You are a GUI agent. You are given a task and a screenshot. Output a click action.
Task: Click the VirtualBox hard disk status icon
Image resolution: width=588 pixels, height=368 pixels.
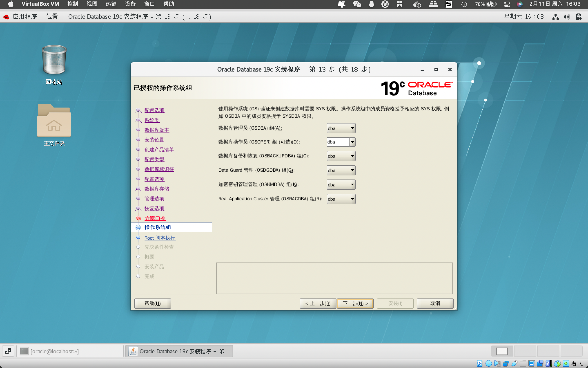click(479, 364)
